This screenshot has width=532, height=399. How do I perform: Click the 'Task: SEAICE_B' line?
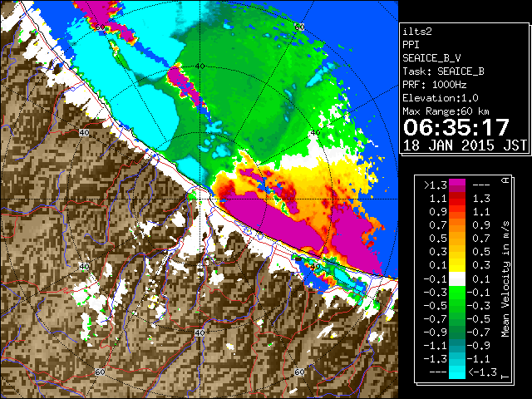coord(443,71)
